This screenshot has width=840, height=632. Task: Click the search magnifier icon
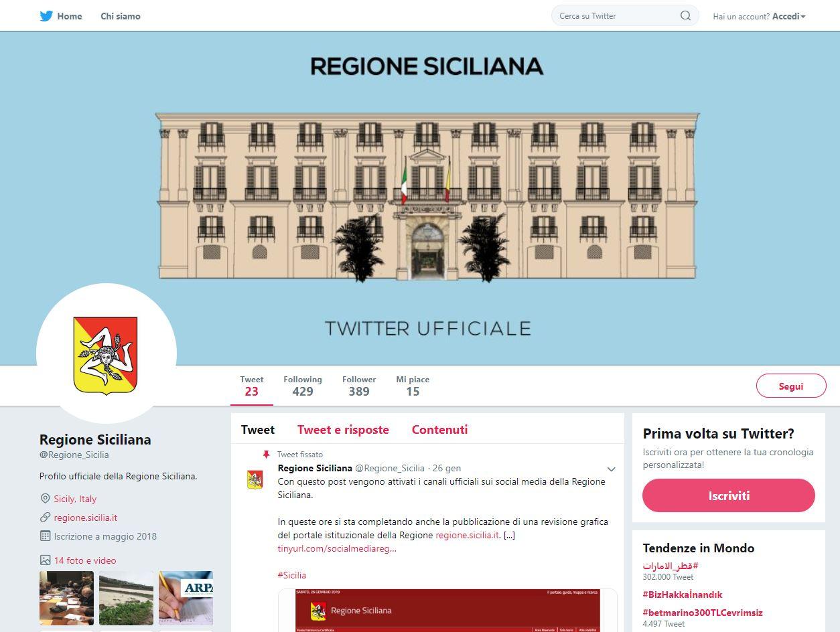point(685,15)
